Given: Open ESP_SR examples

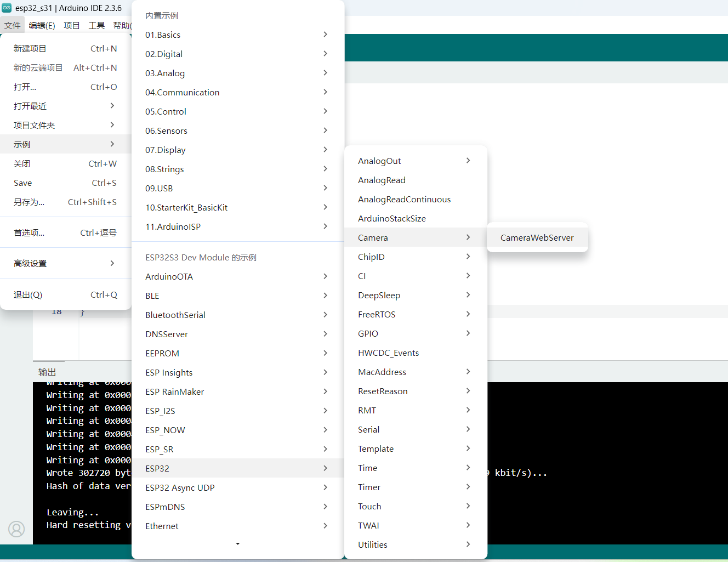Looking at the screenshot, I should pos(238,449).
